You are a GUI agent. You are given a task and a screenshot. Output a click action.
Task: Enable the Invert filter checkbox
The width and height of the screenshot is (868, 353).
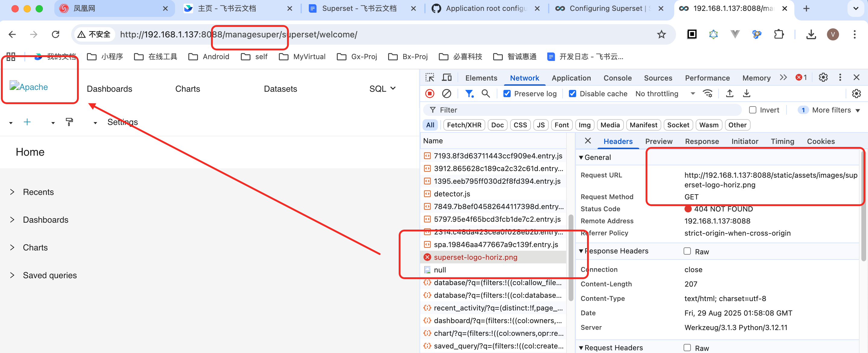[752, 110]
